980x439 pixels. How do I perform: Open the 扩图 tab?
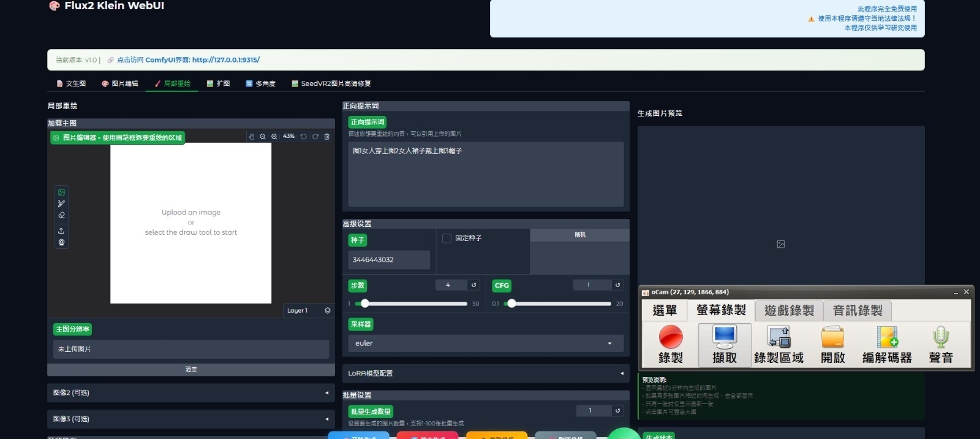(219, 83)
